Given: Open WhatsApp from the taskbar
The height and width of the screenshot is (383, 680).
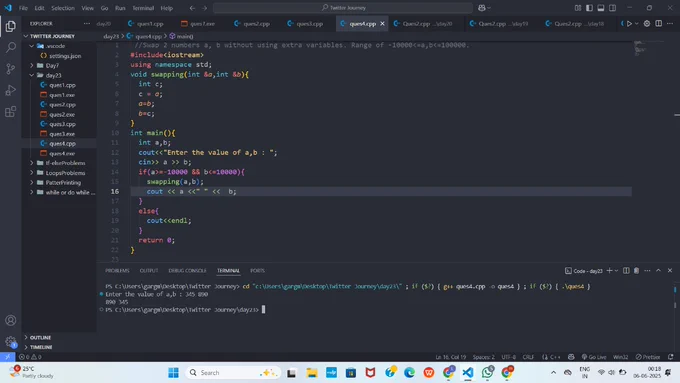Looking at the screenshot, I should coord(487,373).
